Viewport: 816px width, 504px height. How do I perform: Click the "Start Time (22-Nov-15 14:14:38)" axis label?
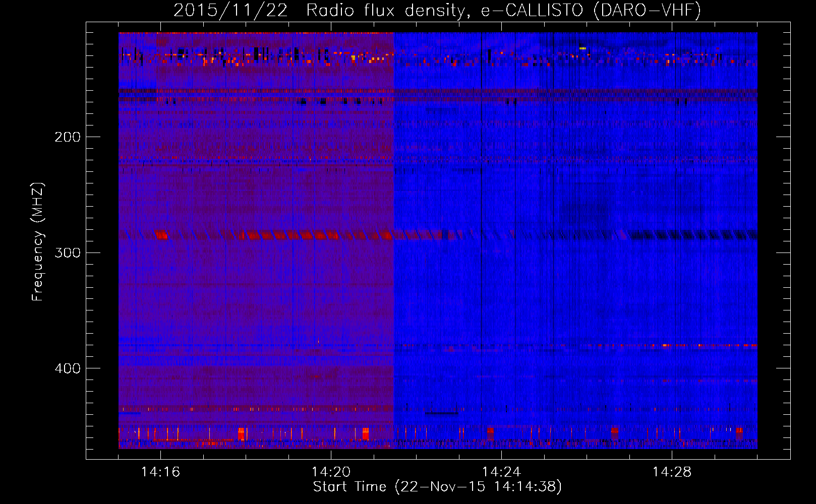point(437,487)
